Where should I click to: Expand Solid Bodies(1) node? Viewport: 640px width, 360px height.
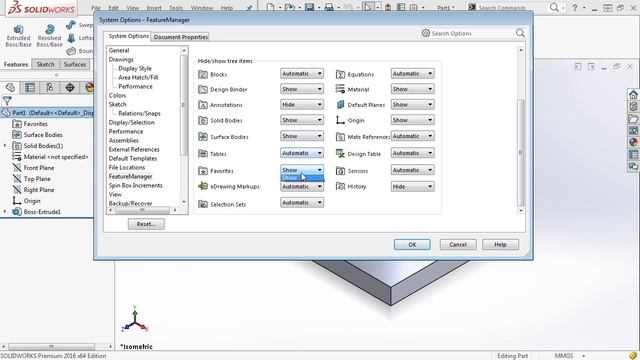[5, 145]
